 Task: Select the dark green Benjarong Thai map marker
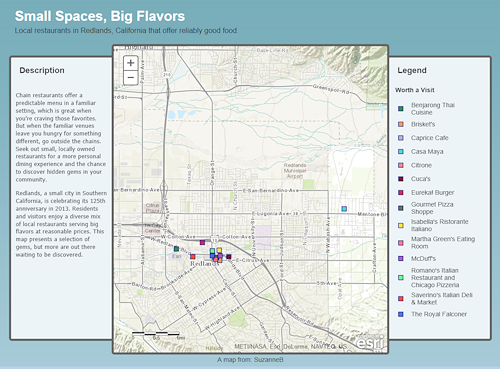coord(176,249)
